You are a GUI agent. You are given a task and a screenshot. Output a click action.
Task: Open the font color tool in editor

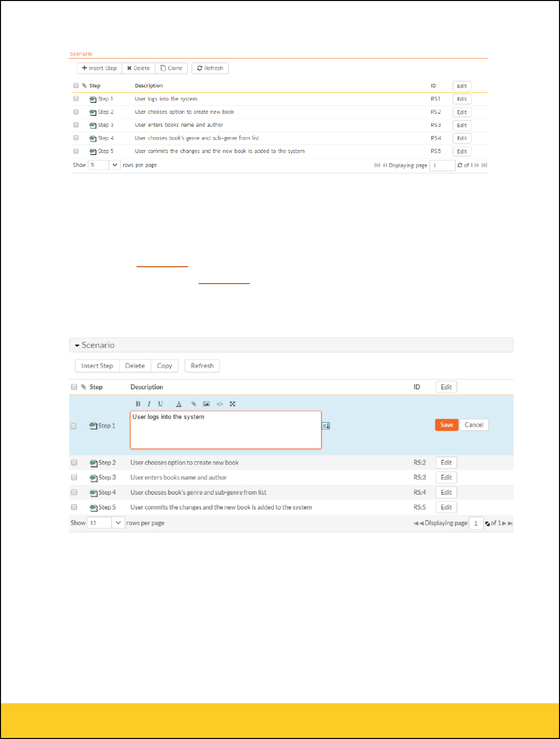[x=179, y=404]
